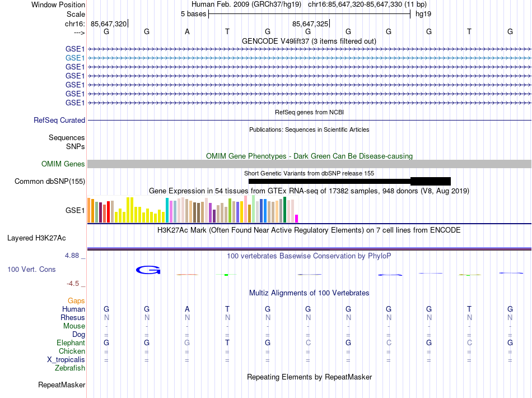Click the 4.88 conservation scale maximum

[x=72, y=256]
